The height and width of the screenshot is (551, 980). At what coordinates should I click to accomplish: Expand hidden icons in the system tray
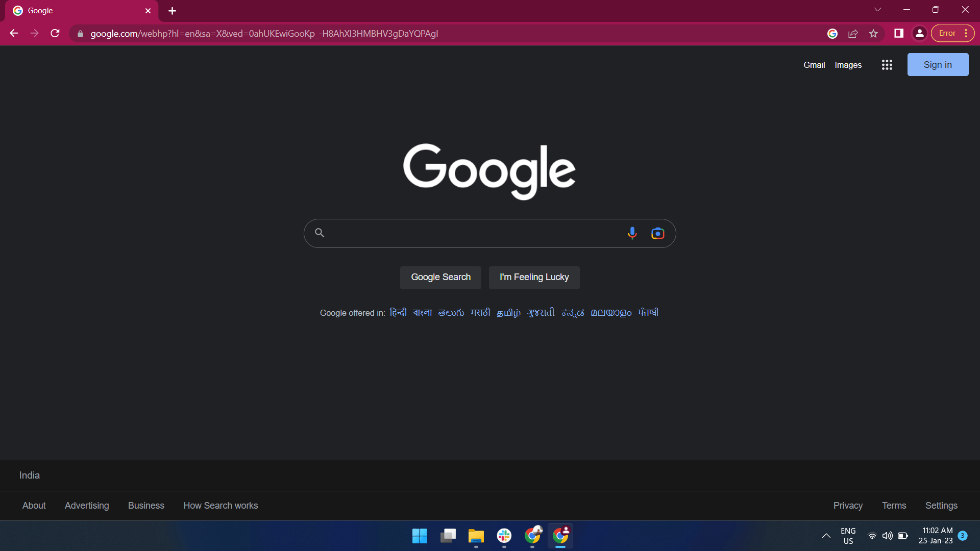tap(826, 536)
